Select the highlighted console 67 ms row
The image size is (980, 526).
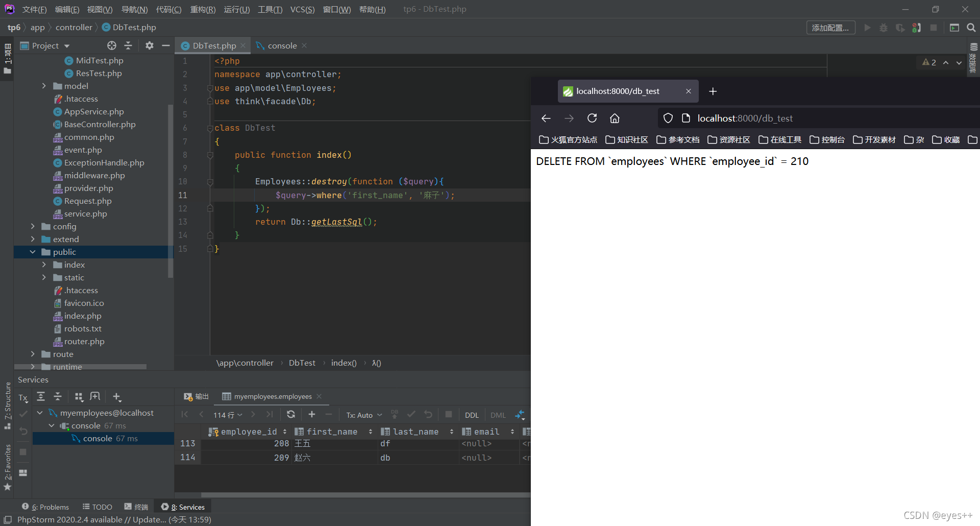(x=103, y=438)
